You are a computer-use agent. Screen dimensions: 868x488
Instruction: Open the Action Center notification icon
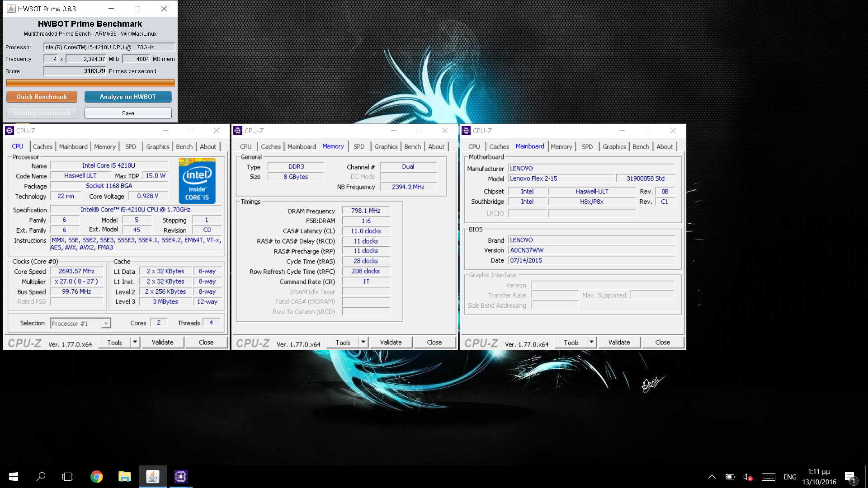850,477
